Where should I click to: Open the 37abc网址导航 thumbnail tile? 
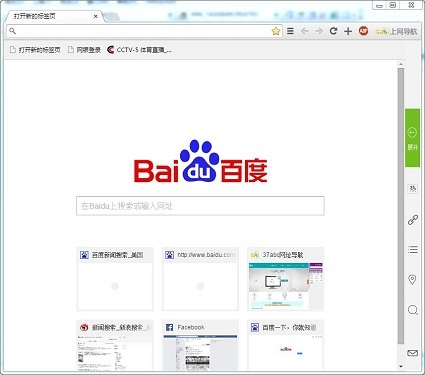286,279
